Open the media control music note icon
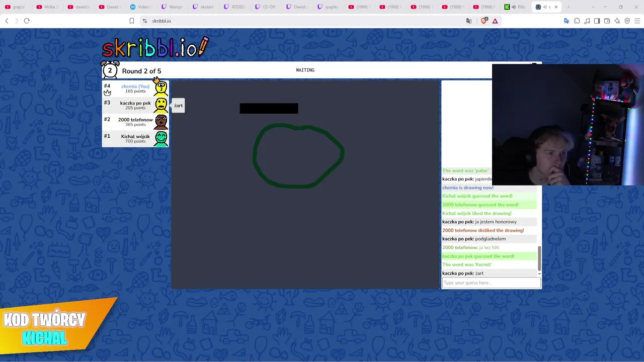644x362 pixels. pyautogui.click(x=587, y=21)
